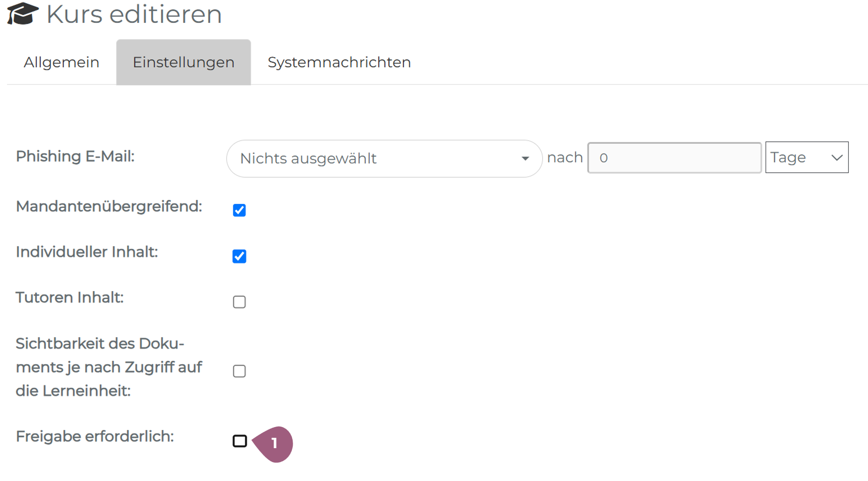
Task: Click the 'Mandantenübergreifend:' label text
Action: tap(109, 207)
